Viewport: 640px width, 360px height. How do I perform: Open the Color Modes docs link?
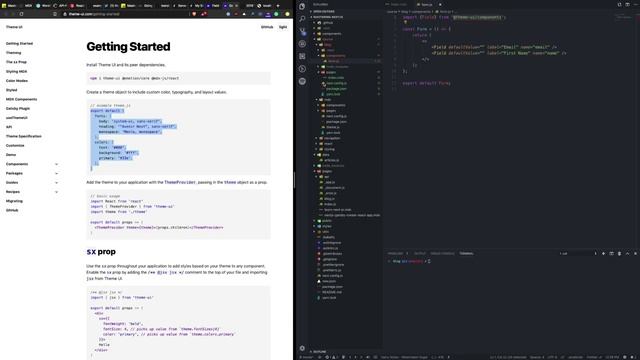pyautogui.click(x=17, y=81)
